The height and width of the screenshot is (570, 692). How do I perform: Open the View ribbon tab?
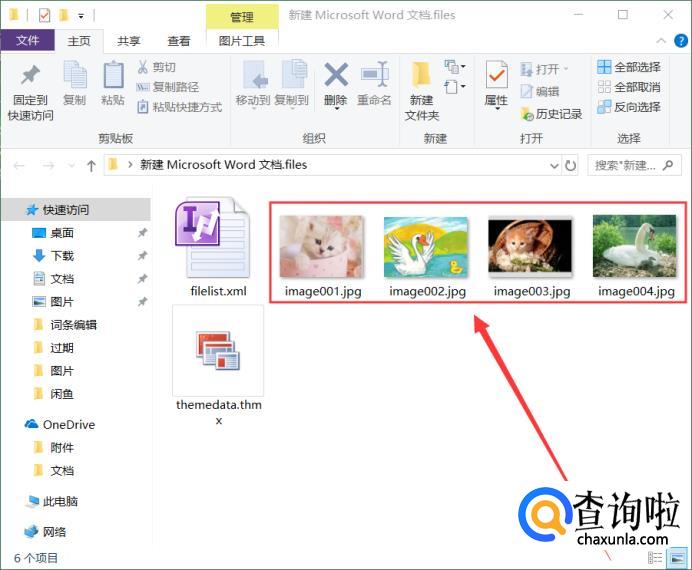tap(179, 41)
